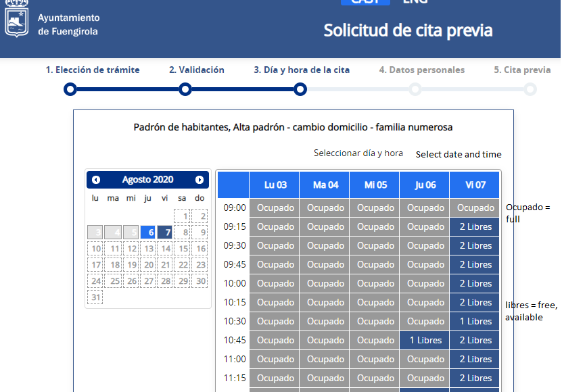Click the step 3 progress circle
This screenshot has width=562, height=392.
(x=301, y=89)
